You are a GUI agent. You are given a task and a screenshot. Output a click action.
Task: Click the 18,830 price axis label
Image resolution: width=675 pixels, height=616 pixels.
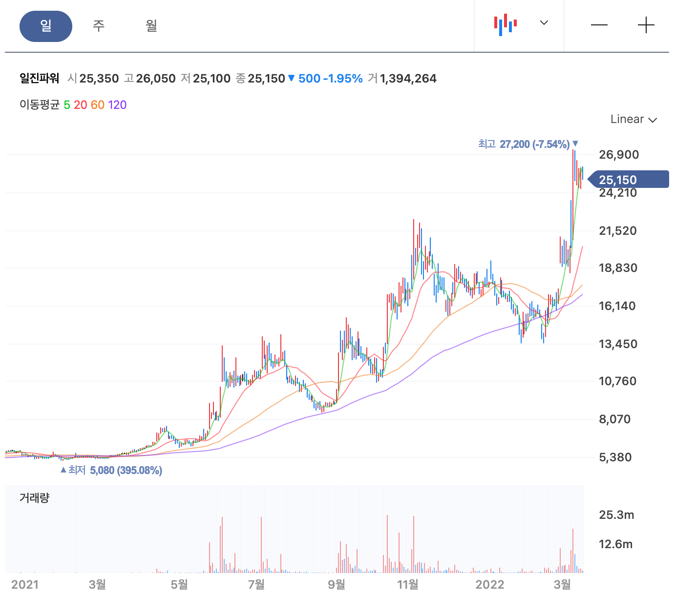coord(618,268)
